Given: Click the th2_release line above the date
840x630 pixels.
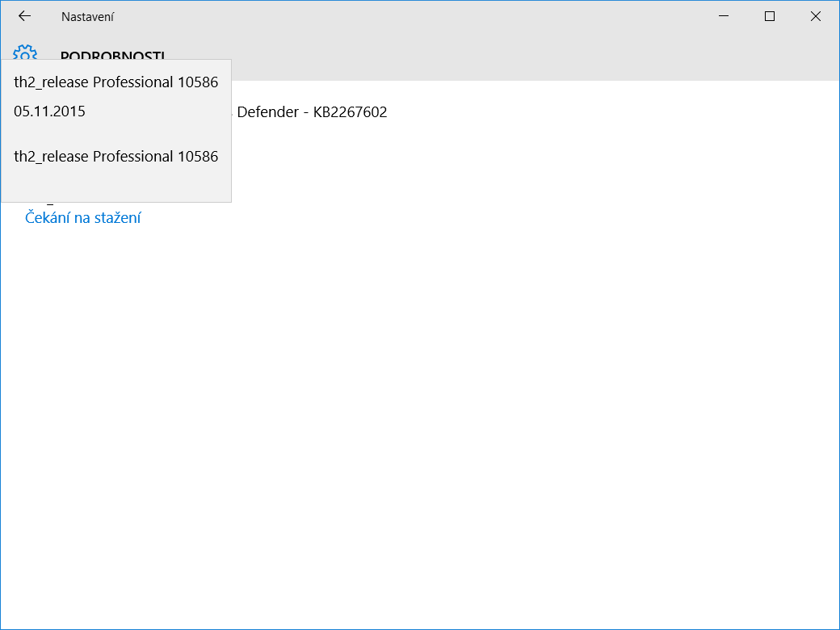Looking at the screenshot, I should [115, 82].
